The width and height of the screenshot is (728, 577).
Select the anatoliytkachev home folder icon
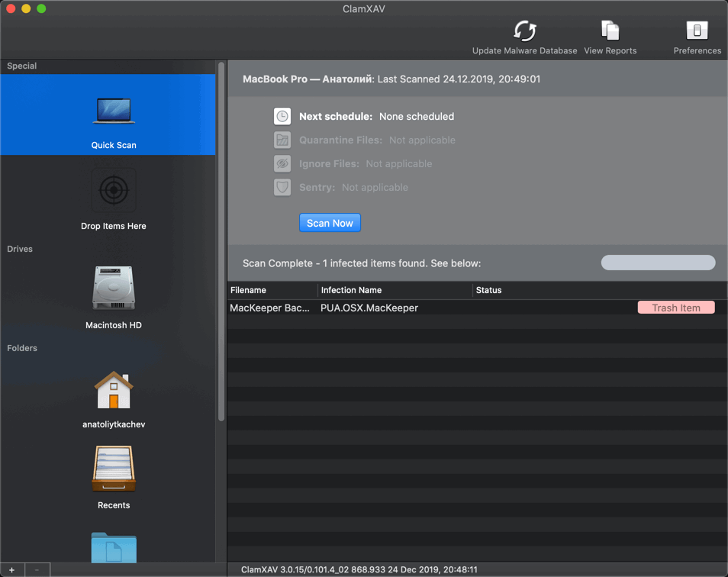[x=114, y=390]
